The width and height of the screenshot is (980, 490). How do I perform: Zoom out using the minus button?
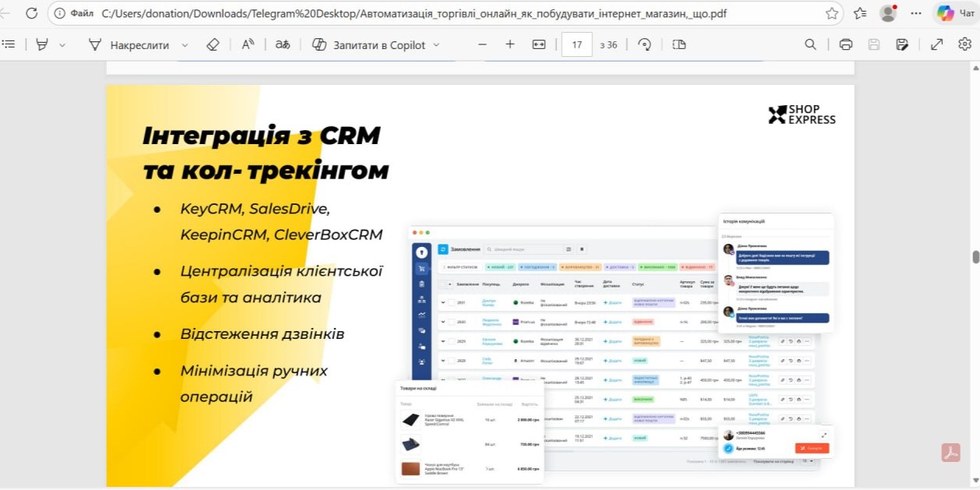[x=482, y=44]
